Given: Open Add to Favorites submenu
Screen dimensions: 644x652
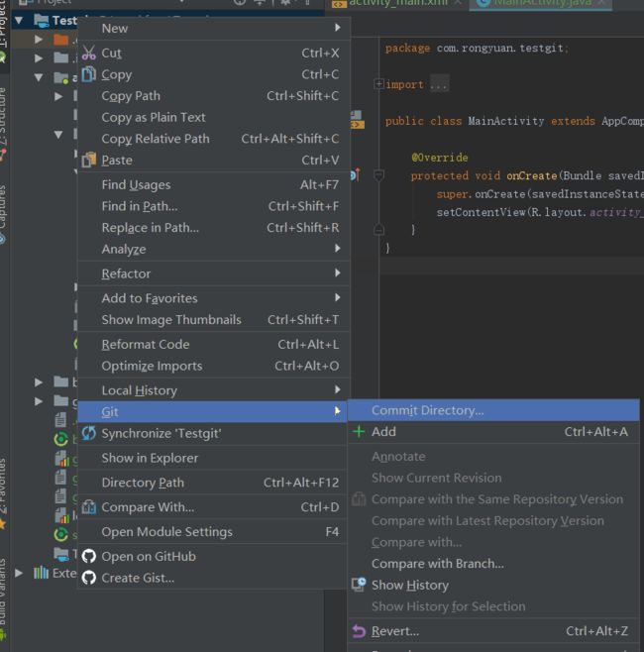Looking at the screenshot, I should point(213,298).
